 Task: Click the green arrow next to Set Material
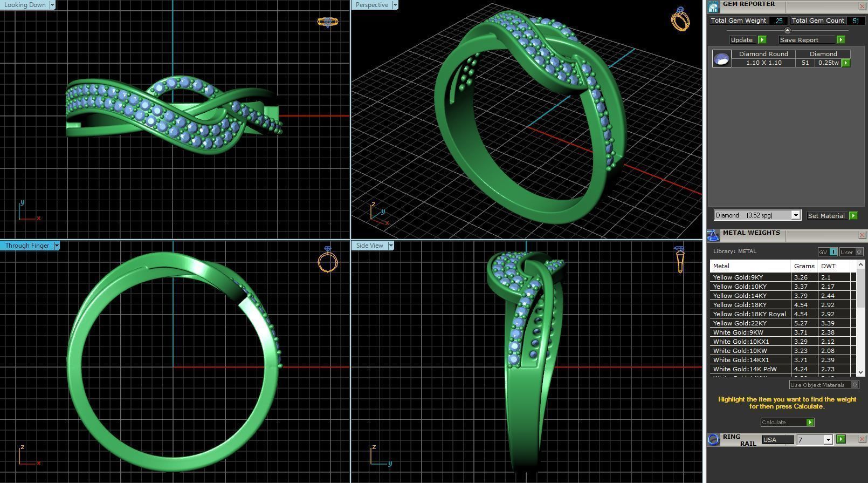[x=853, y=215]
